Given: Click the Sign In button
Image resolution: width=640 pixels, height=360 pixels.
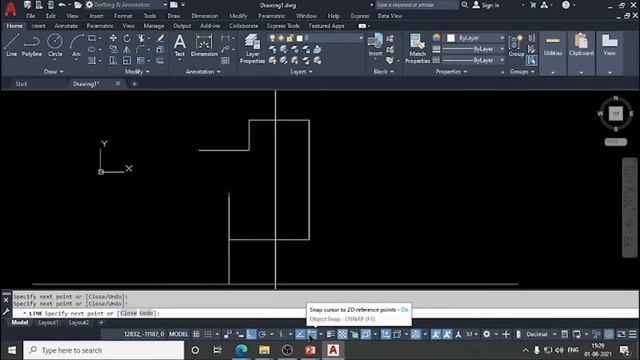Looking at the screenshot, I should tap(486, 5).
